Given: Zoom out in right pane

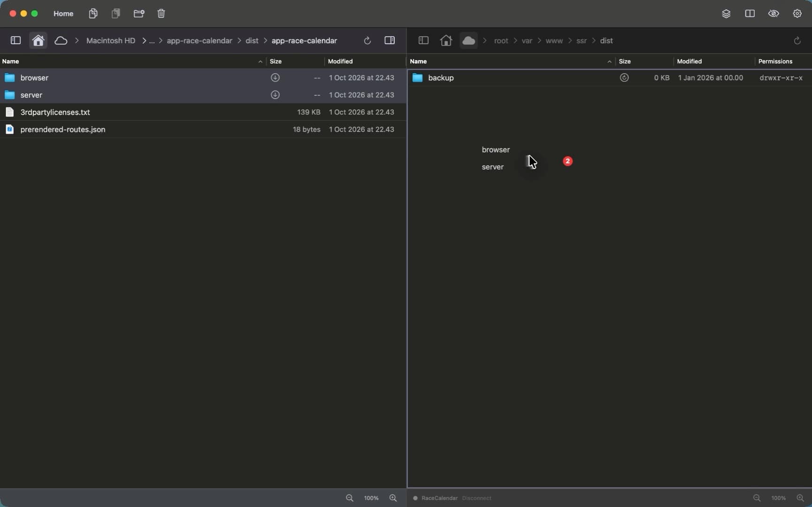Looking at the screenshot, I should pyautogui.click(x=757, y=498).
